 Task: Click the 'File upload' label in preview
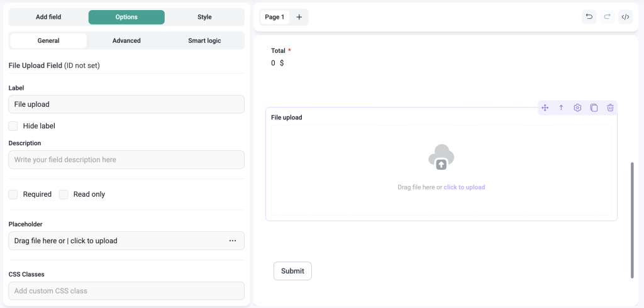pyautogui.click(x=287, y=118)
